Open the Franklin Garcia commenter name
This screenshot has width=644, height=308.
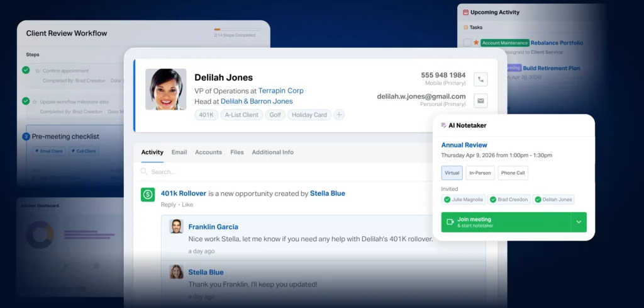tap(213, 227)
